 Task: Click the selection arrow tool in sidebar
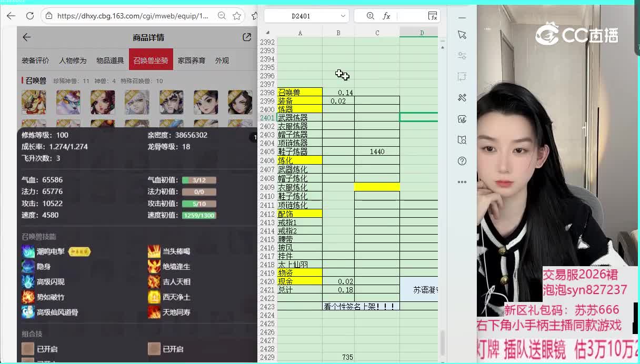click(462, 35)
